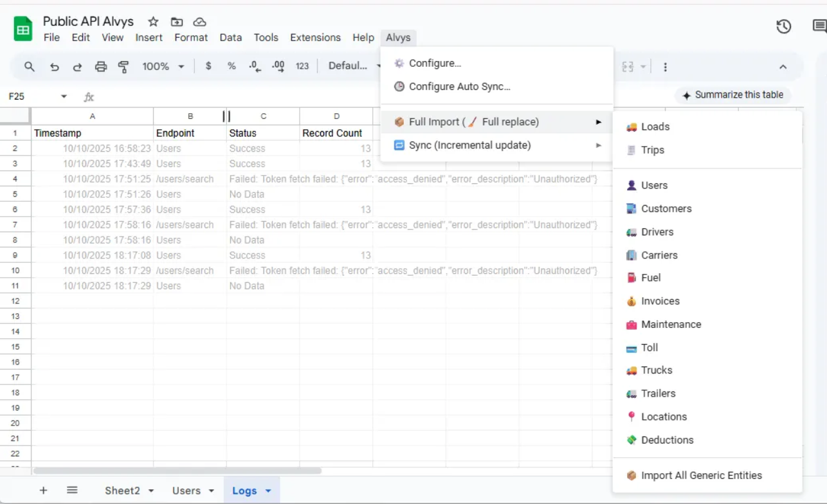
Task: Print the spreadsheet
Action: coord(101,66)
